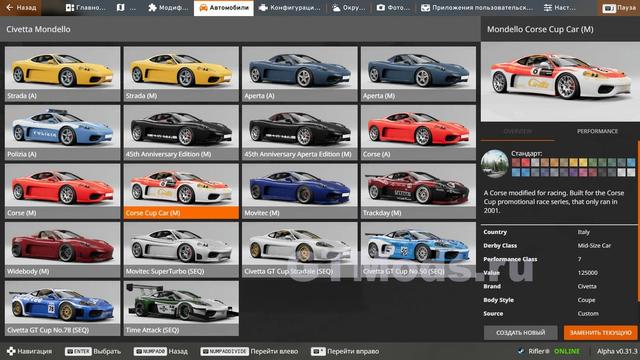Click the Steam icon beside Rifler

(520, 351)
